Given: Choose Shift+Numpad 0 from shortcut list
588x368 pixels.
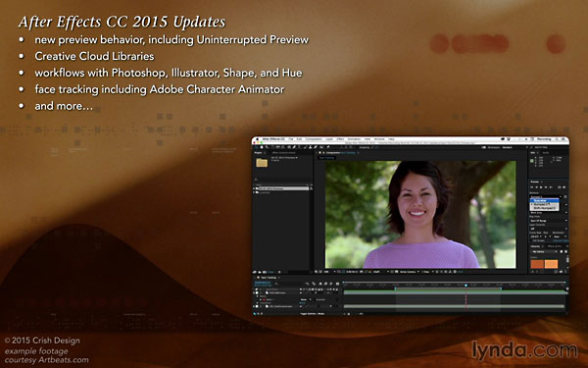Looking at the screenshot, I should 544,208.
